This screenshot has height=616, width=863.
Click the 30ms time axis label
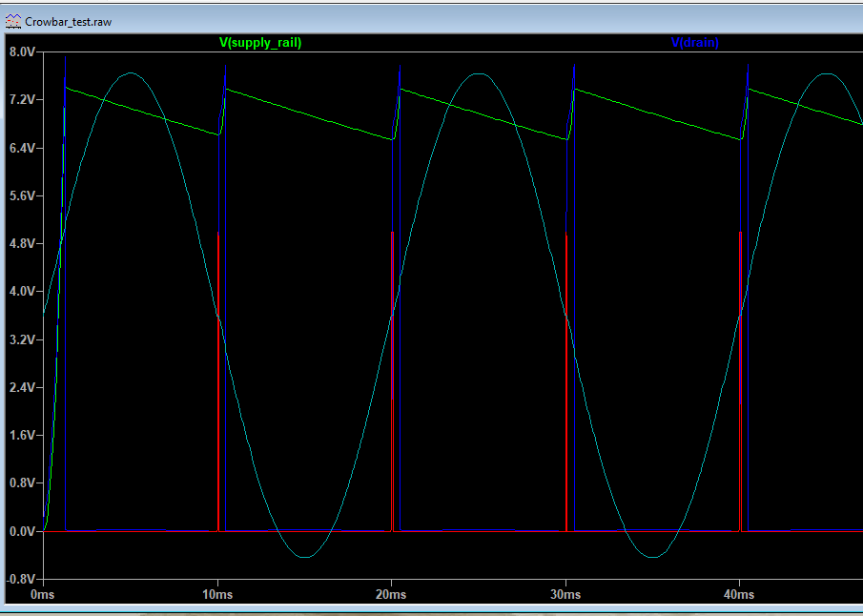click(x=565, y=595)
